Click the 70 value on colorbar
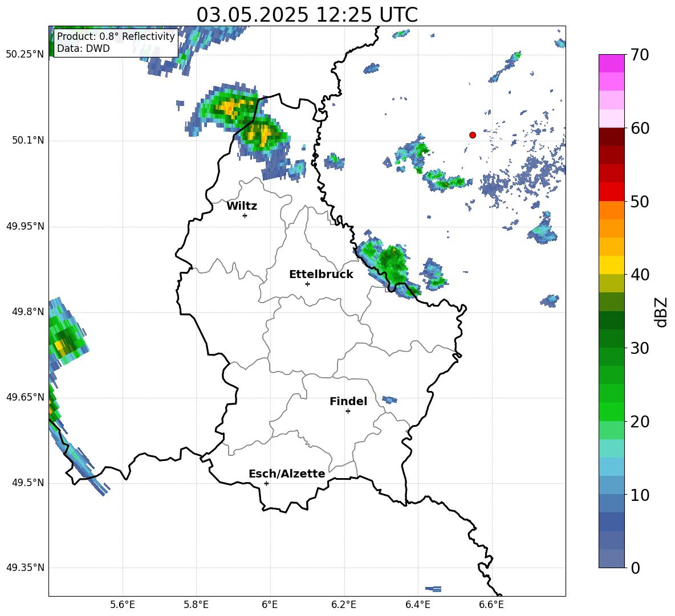 click(x=640, y=55)
